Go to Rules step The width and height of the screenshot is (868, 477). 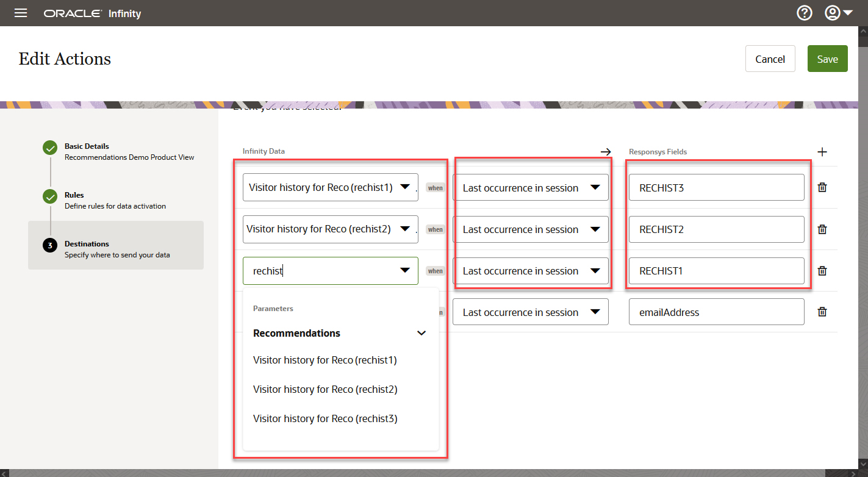pyautogui.click(x=116, y=200)
